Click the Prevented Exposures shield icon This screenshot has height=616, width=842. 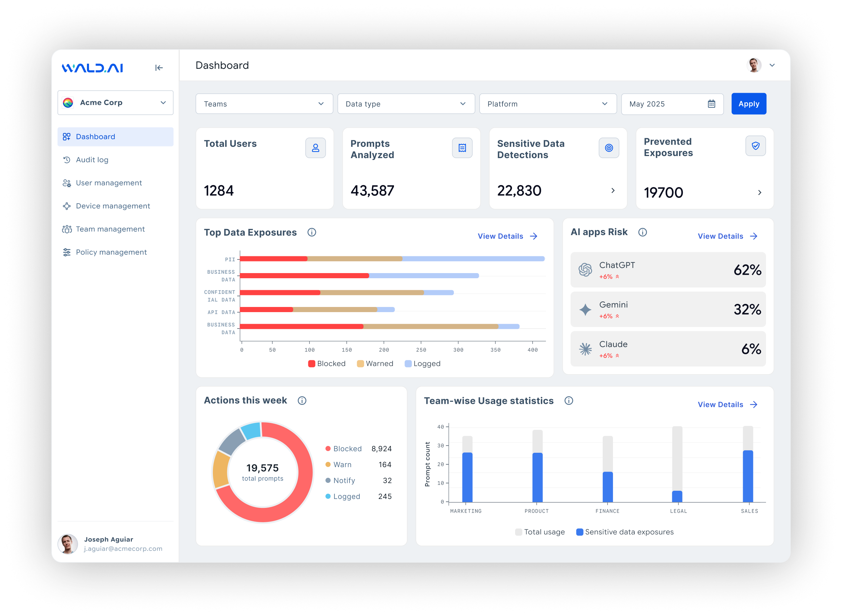coord(755,146)
